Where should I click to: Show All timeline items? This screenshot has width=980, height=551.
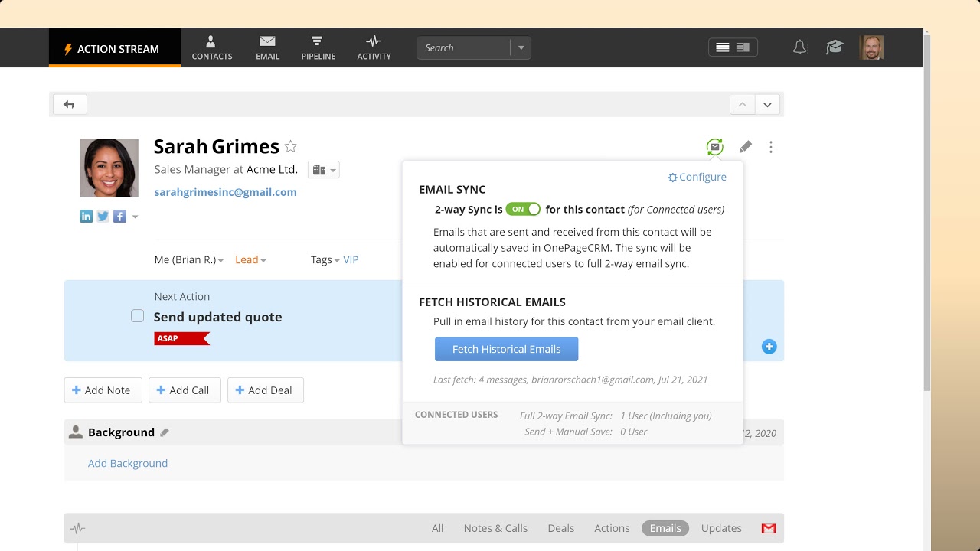point(437,528)
